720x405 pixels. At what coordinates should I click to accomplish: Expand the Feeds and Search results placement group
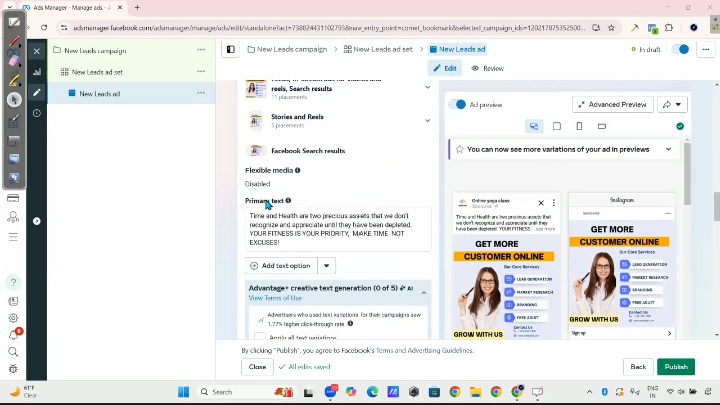coord(427,87)
